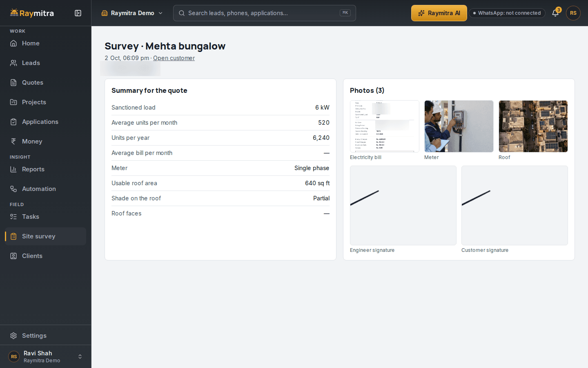Image resolution: width=588 pixels, height=368 pixels.
Task: Click the Reports bar chart icon
Action: click(x=13, y=169)
